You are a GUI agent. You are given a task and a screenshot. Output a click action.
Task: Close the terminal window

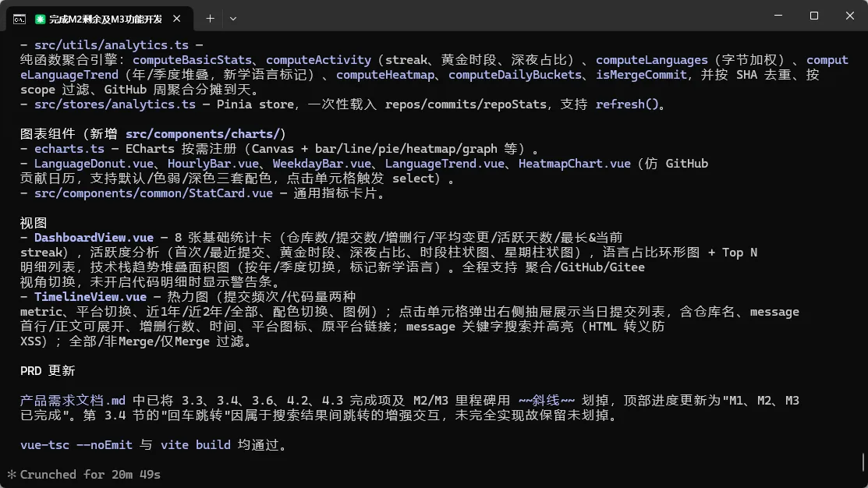[x=850, y=16]
